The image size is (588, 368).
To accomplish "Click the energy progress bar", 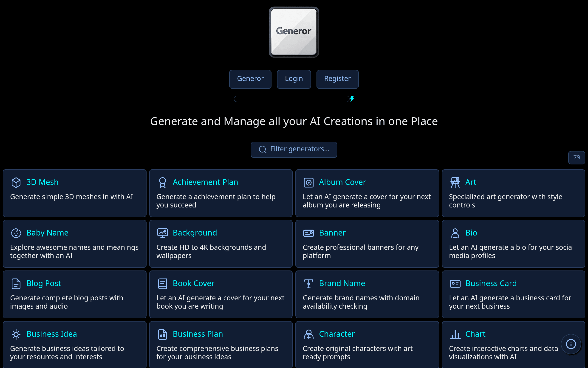I will (x=291, y=99).
